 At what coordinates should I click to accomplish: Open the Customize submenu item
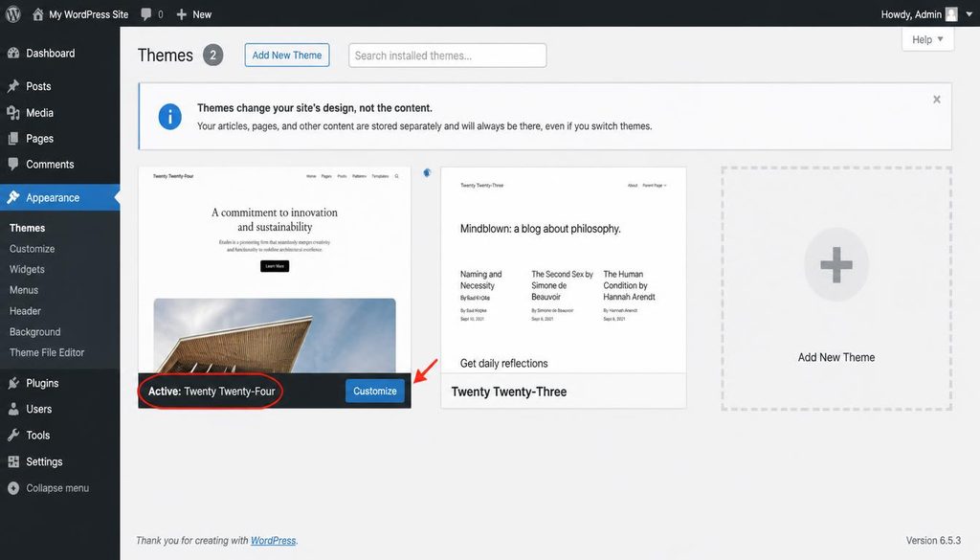click(x=32, y=249)
